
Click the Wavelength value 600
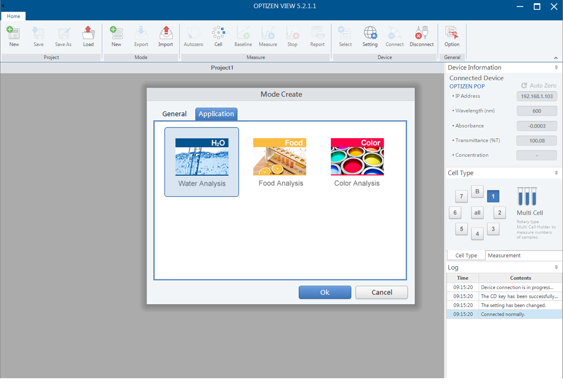(537, 111)
